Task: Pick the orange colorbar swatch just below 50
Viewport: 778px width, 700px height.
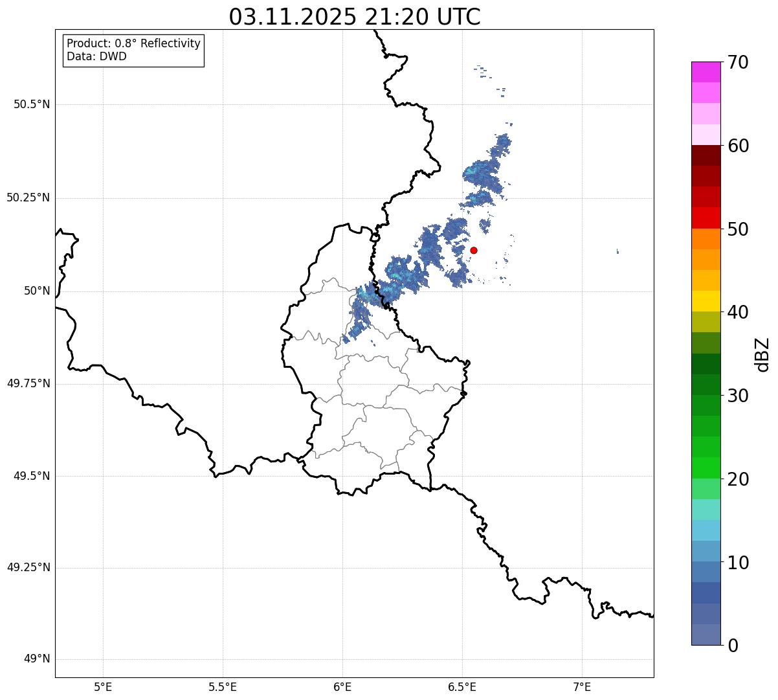Action: coord(706,239)
